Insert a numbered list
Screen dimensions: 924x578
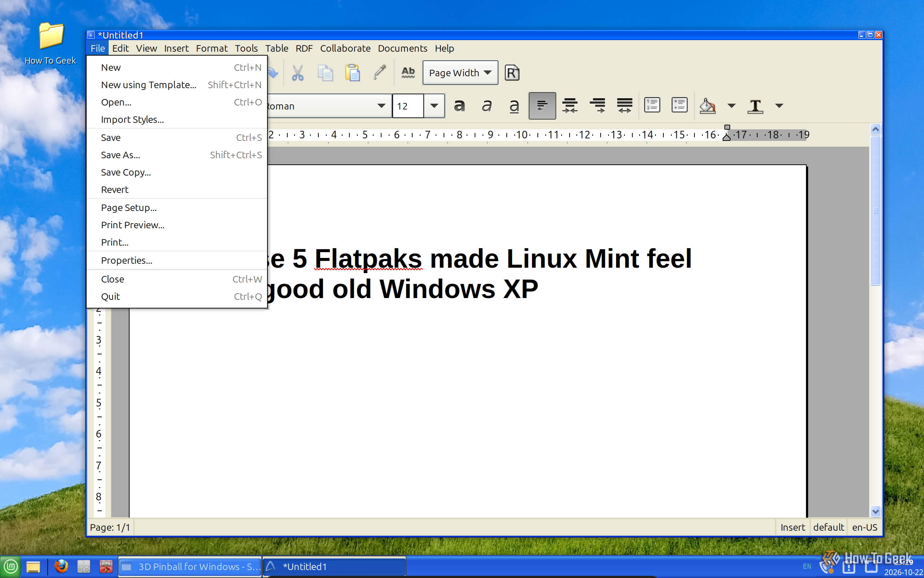(x=652, y=105)
